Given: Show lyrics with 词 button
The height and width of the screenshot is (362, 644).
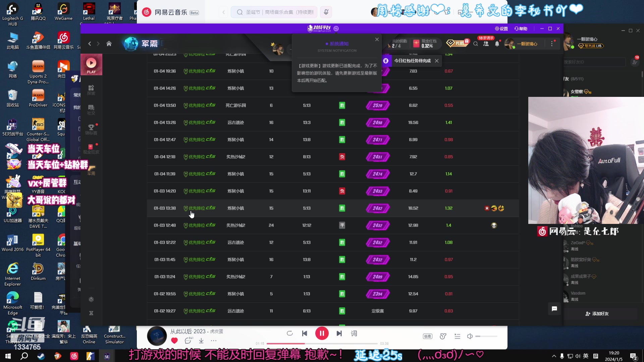Looking at the screenshot, I should [x=354, y=333].
